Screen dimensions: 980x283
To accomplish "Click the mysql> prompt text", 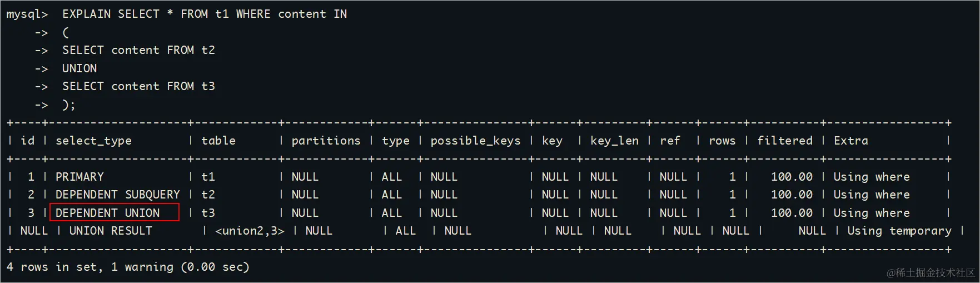I will click(x=27, y=14).
